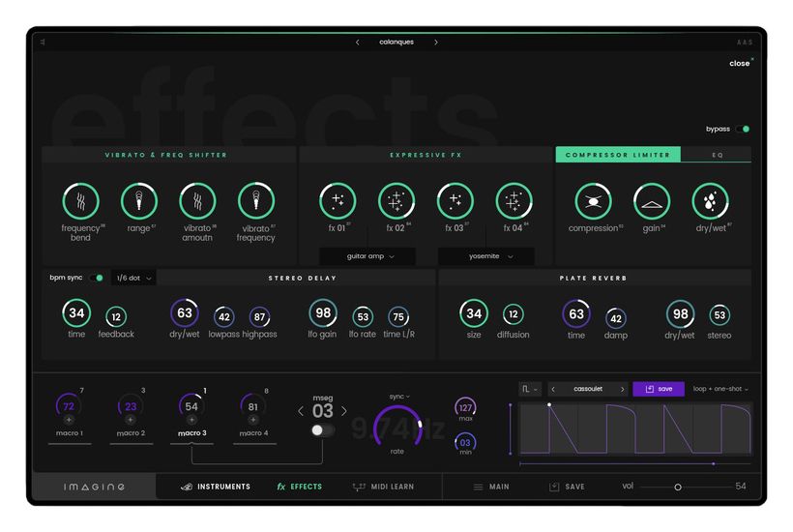The width and height of the screenshot is (793, 532).
Task: Go to previous preset before calanques
Action: [x=358, y=43]
